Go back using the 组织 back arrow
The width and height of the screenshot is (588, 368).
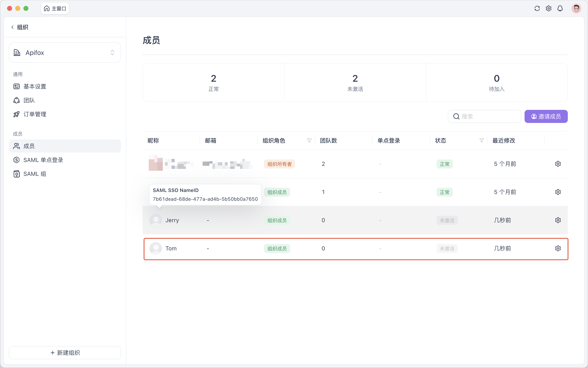(13, 27)
